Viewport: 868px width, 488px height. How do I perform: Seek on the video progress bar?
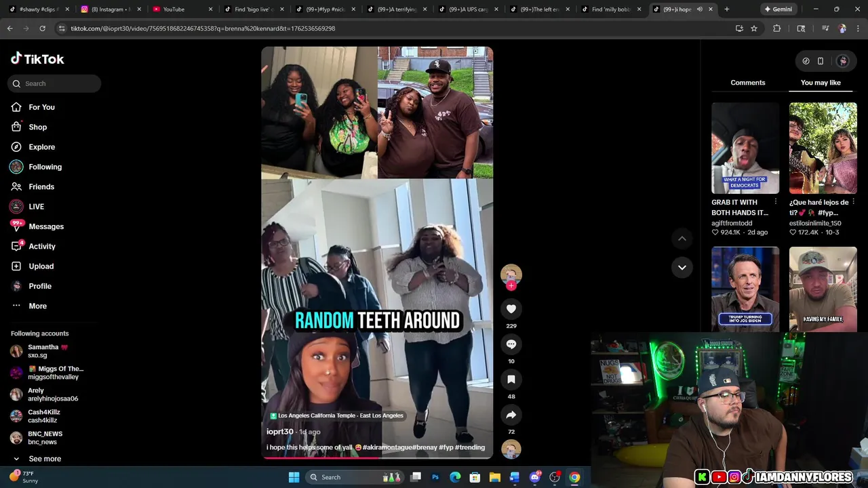[x=377, y=457]
